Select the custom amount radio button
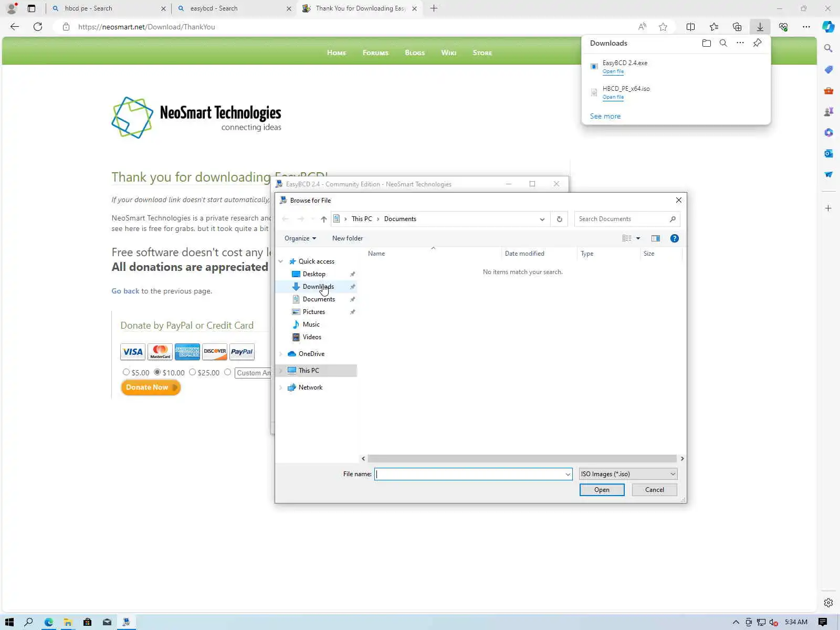The width and height of the screenshot is (840, 630). click(227, 372)
